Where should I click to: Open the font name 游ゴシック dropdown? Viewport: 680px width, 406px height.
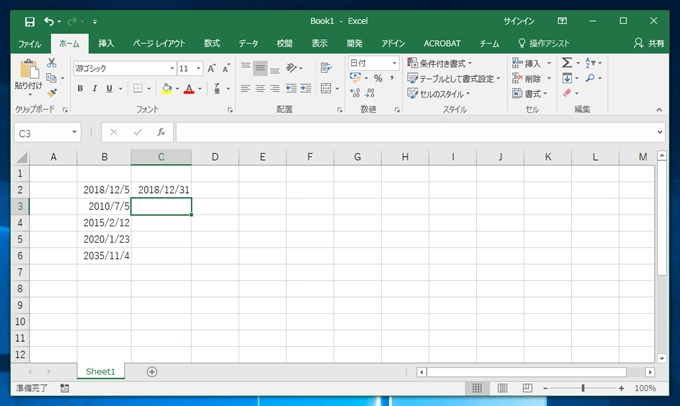(172, 69)
